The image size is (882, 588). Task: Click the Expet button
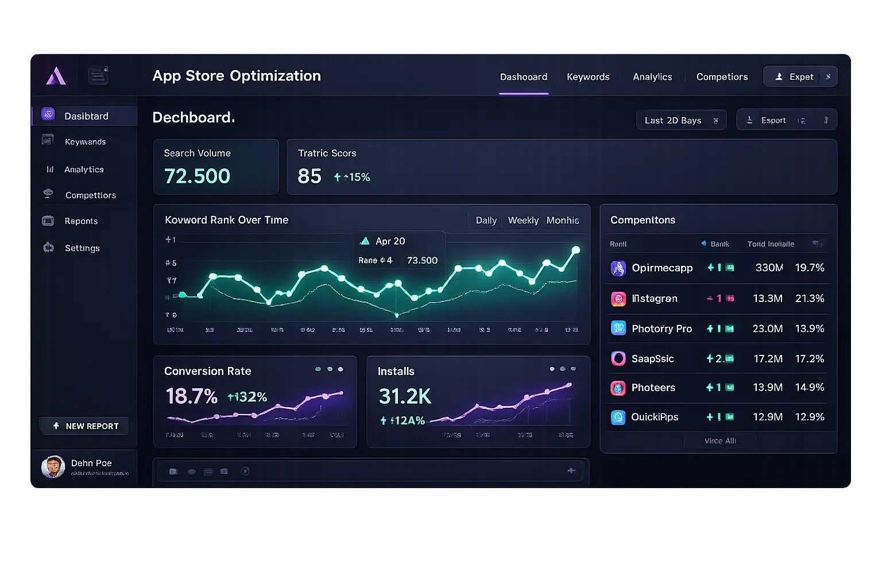pyautogui.click(x=800, y=76)
